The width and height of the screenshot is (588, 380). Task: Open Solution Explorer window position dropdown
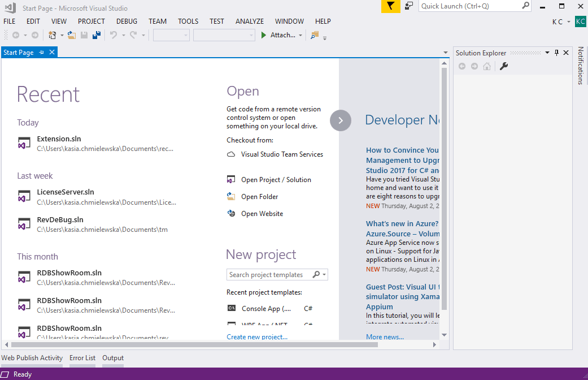point(547,53)
